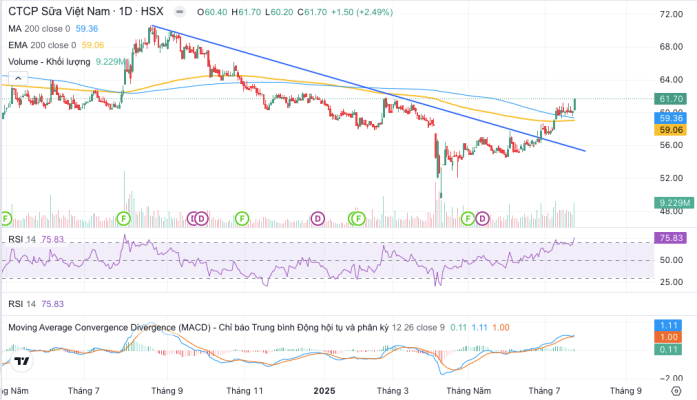
Task: Click the H61.70 high value
Action: pos(246,12)
